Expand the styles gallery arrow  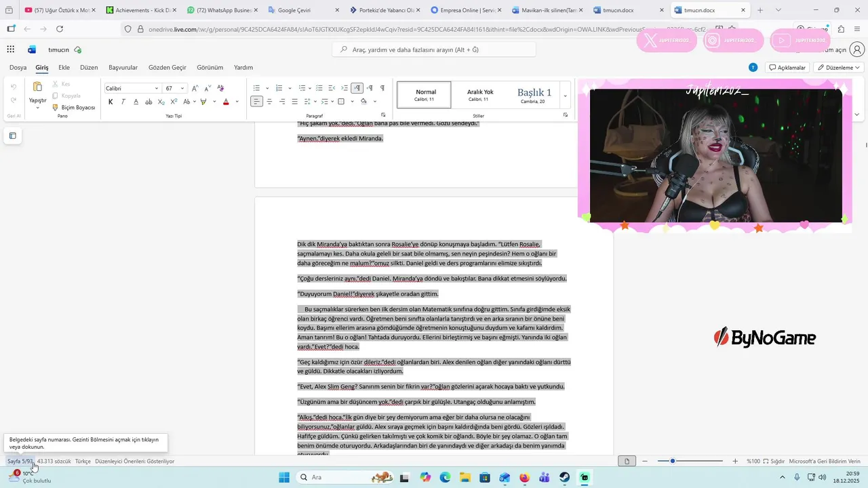click(x=565, y=96)
